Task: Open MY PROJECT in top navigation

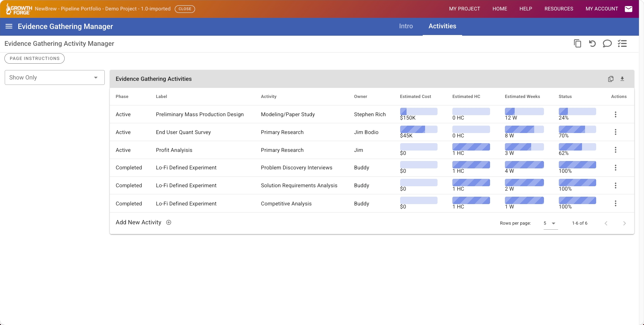Action: pos(464,9)
